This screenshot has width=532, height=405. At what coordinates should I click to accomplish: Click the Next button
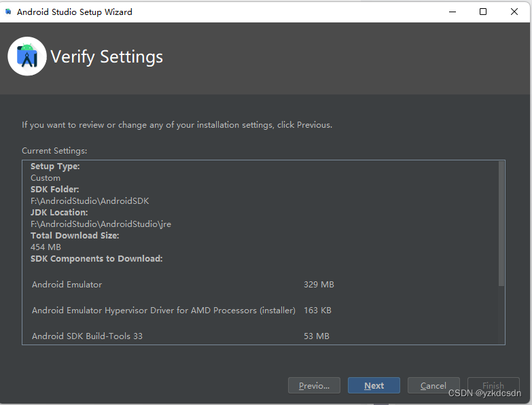374,385
